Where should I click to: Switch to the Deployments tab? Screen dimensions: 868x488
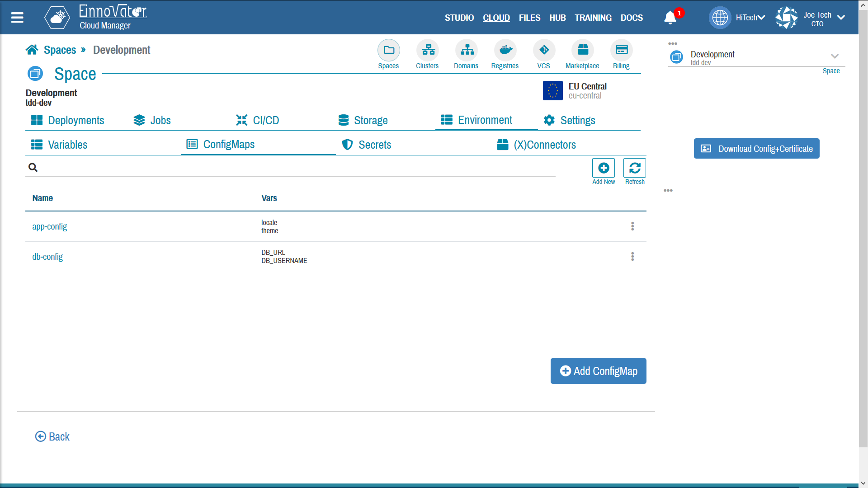[x=67, y=120]
